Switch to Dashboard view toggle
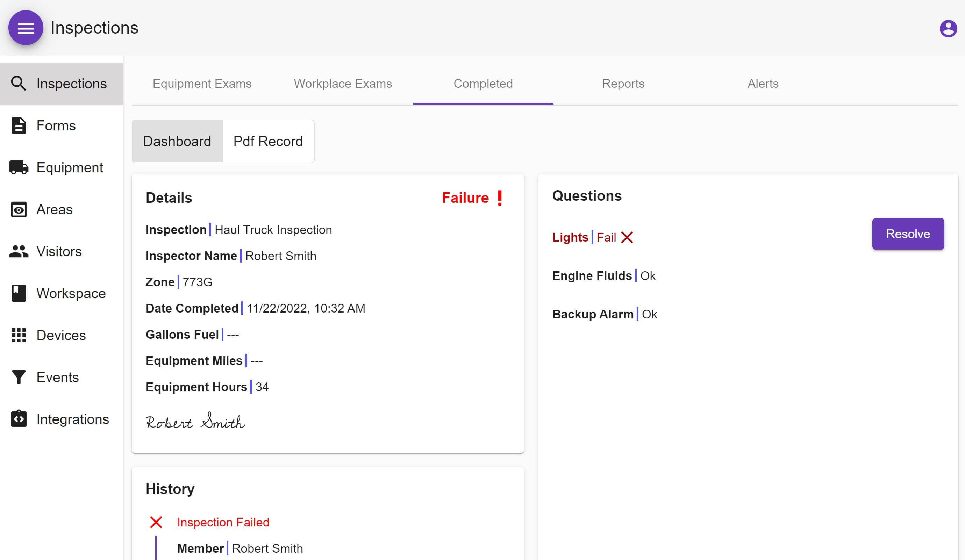965x560 pixels. pos(177,141)
